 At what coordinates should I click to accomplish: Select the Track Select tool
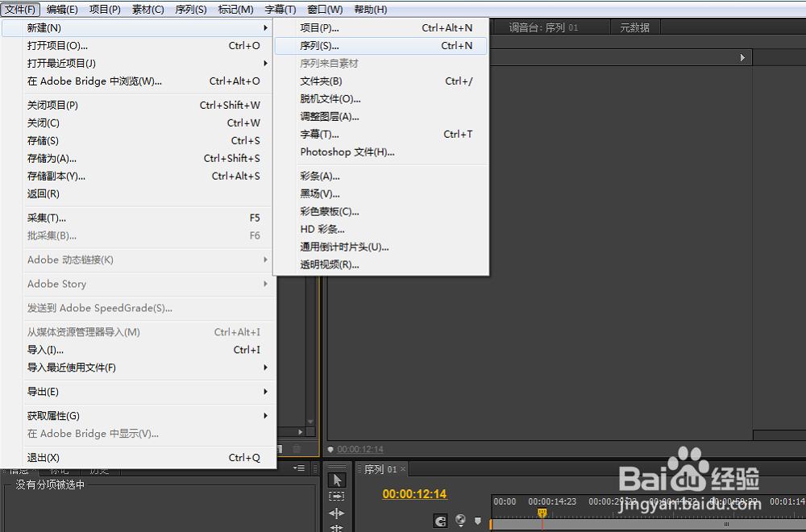coord(337,497)
